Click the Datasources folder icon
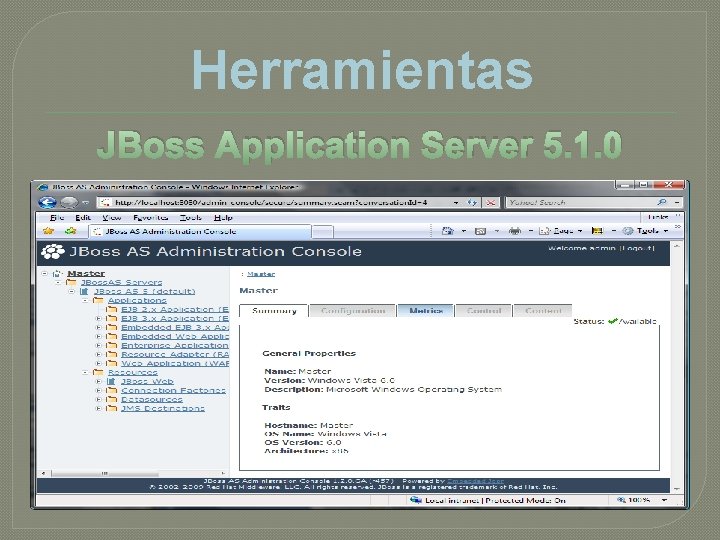This screenshot has width=720, height=540. point(112,399)
